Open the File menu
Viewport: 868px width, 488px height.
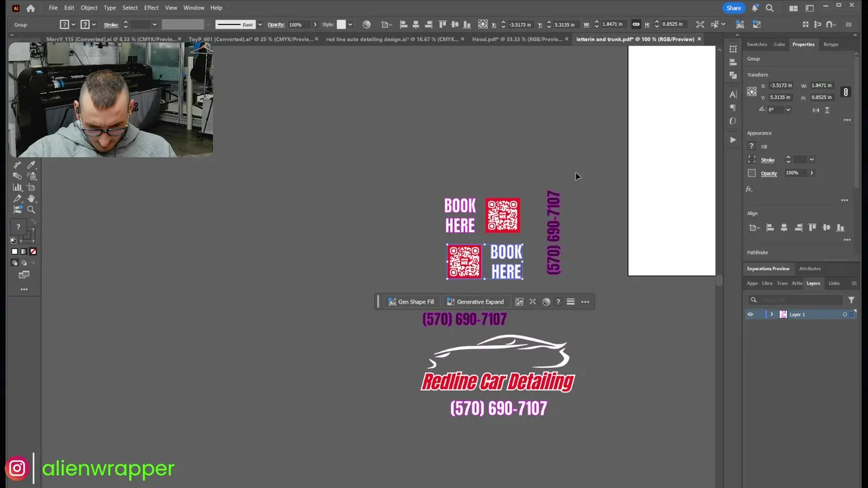point(53,8)
